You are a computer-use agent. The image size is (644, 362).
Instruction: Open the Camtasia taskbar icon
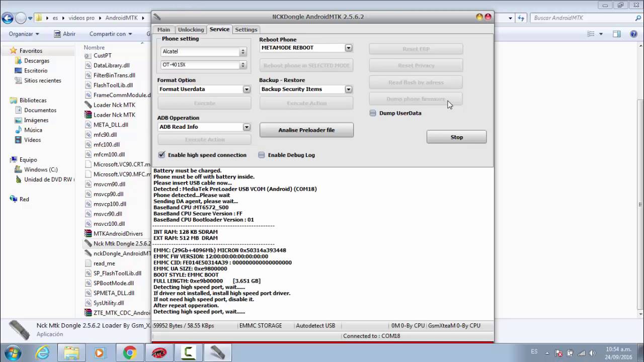click(188, 353)
